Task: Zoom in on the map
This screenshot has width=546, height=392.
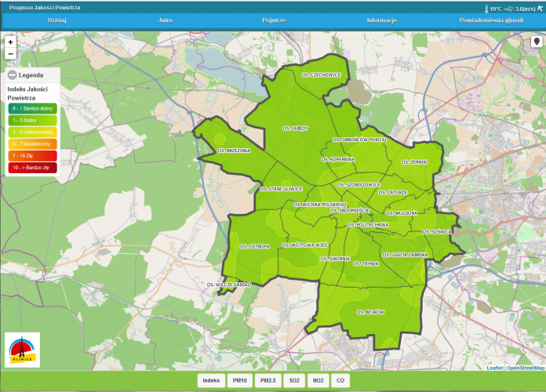Action: click(10, 42)
